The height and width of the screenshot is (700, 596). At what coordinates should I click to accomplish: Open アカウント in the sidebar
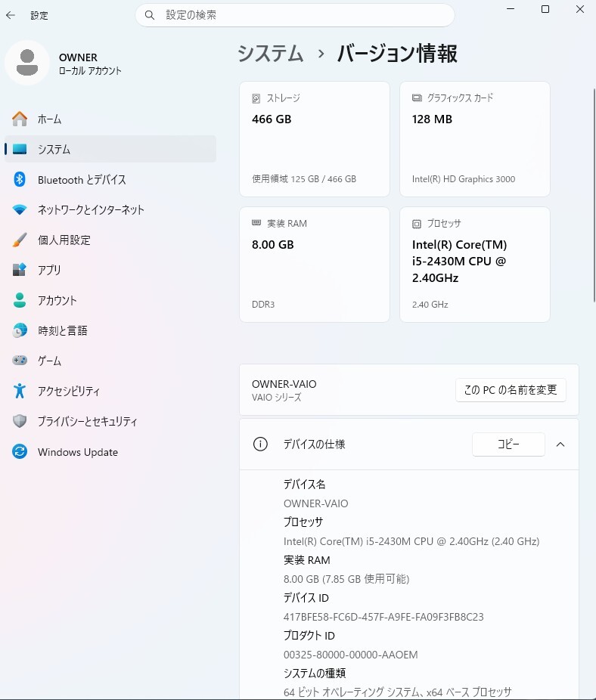tap(110, 300)
